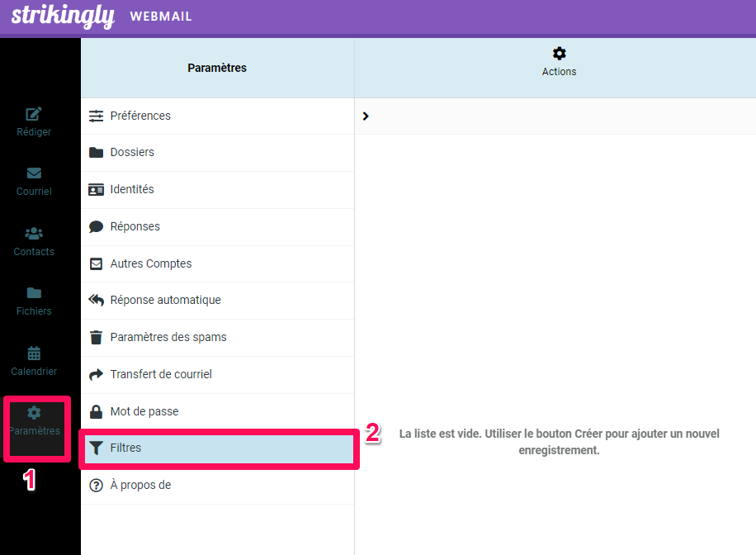The height and width of the screenshot is (555, 756).
Task: Open the Calendrier calendar icon
Action: tap(34, 353)
